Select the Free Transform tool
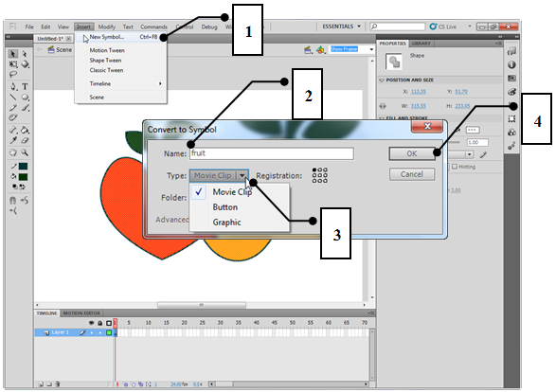 (x=12, y=64)
